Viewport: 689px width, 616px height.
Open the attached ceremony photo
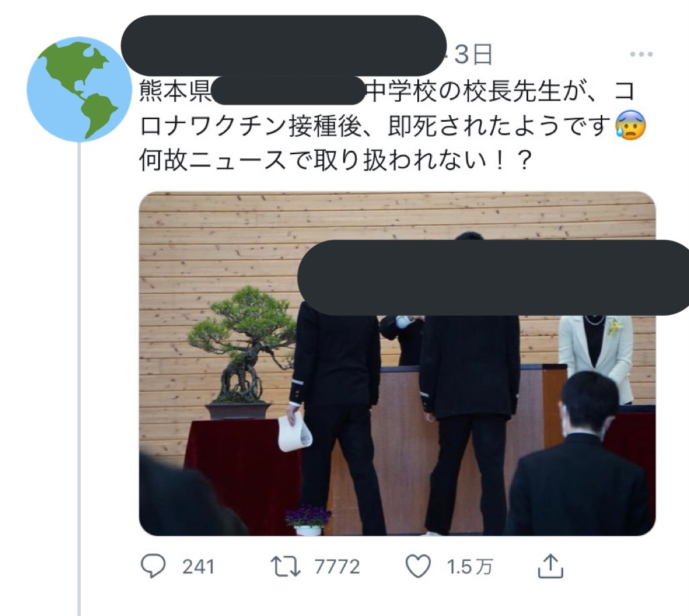(x=397, y=364)
